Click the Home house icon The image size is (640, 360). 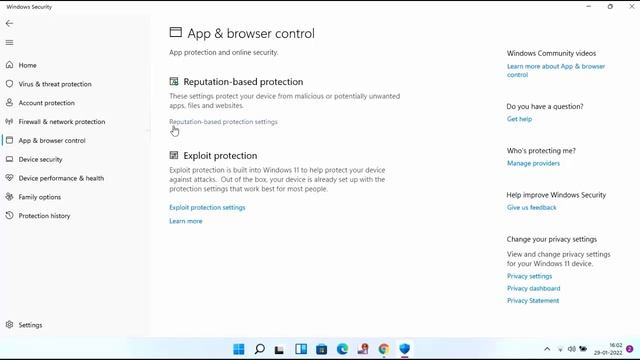click(9, 65)
